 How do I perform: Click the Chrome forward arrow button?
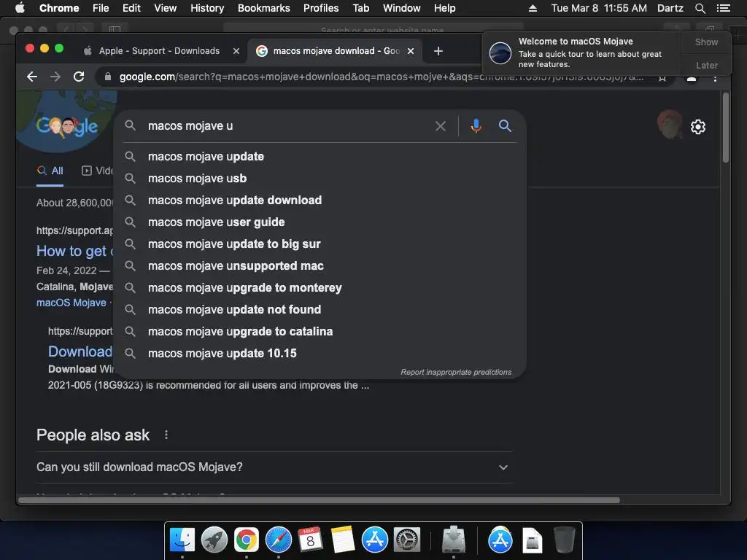(x=55, y=77)
